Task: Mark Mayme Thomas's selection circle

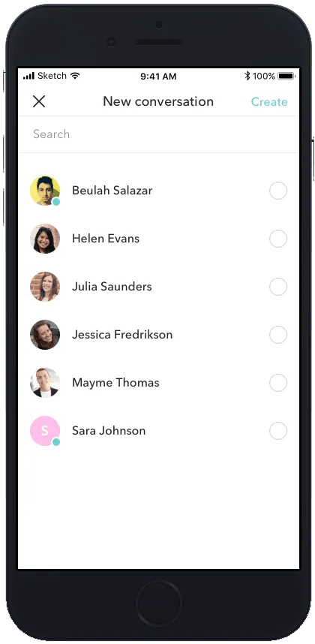Action: pos(278,383)
